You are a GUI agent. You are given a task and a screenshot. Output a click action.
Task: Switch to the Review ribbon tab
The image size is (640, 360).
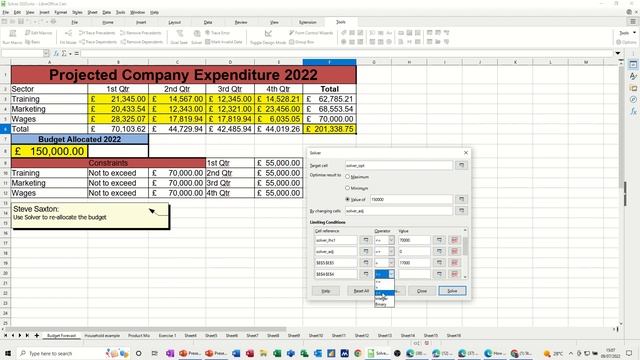241,22
